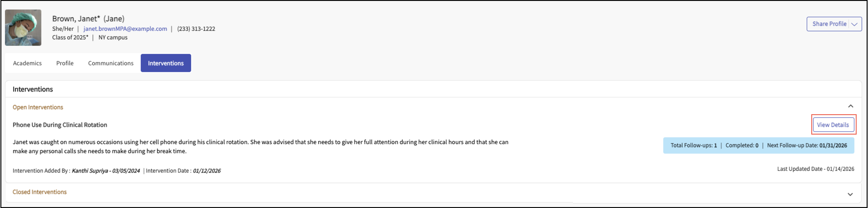Go to the Communications tab

pyautogui.click(x=111, y=63)
